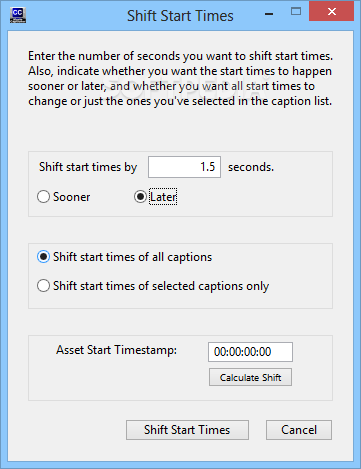Click empty space below Calculate Shift in timestamp group

(x=250, y=393)
